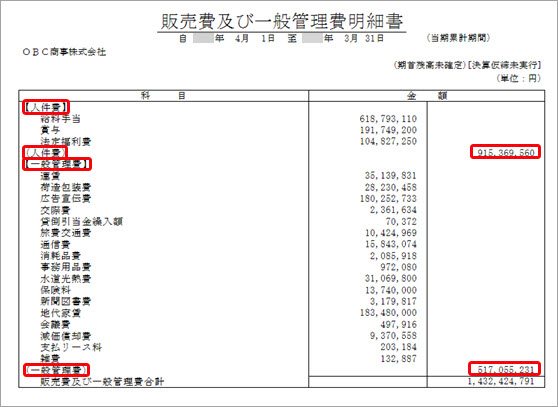Click the amount 104,827,250
The width and height of the screenshot is (558, 407).
tap(388, 141)
